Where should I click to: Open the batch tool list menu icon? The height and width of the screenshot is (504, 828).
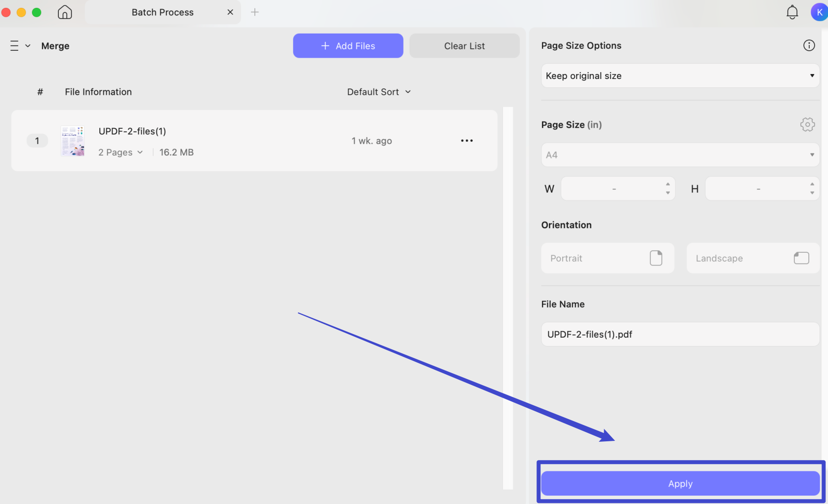click(x=14, y=46)
